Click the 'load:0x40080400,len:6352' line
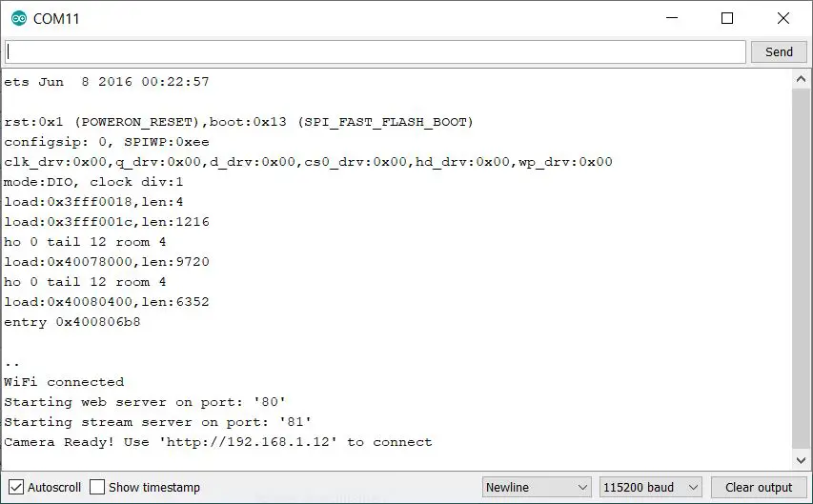Image resolution: width=813 pixels, height=504 pixels. pos(107,302)
